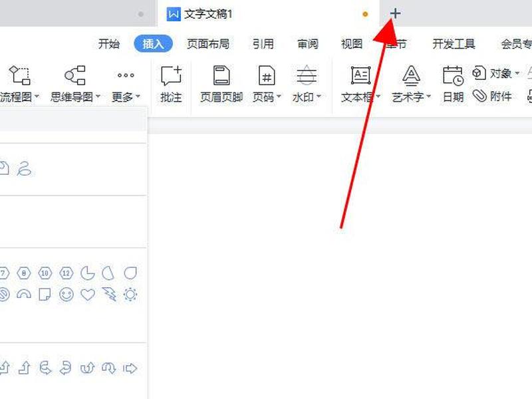
Task: Open a new tab with the plus button
Action: [395, 13]
